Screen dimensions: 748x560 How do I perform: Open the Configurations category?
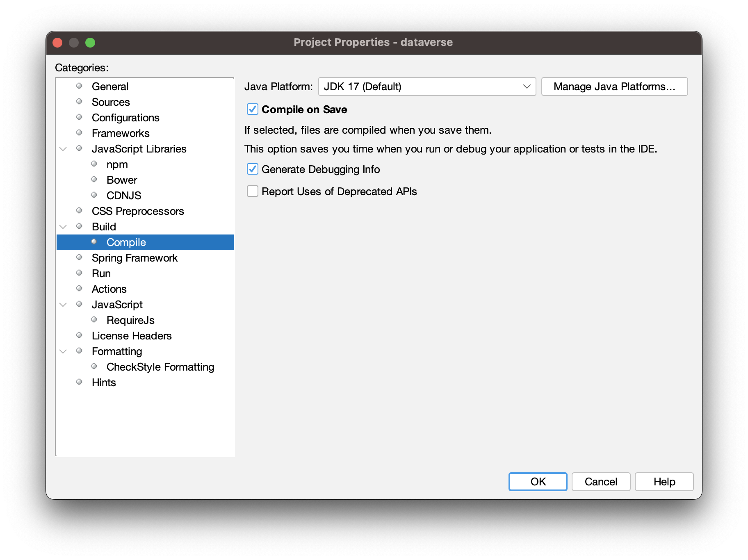125,118
